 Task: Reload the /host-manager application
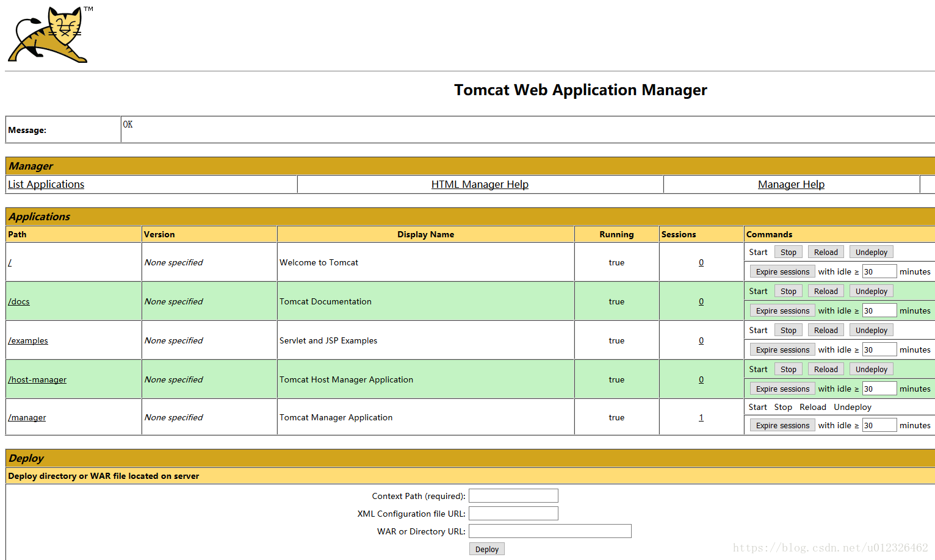click(826, 369)
